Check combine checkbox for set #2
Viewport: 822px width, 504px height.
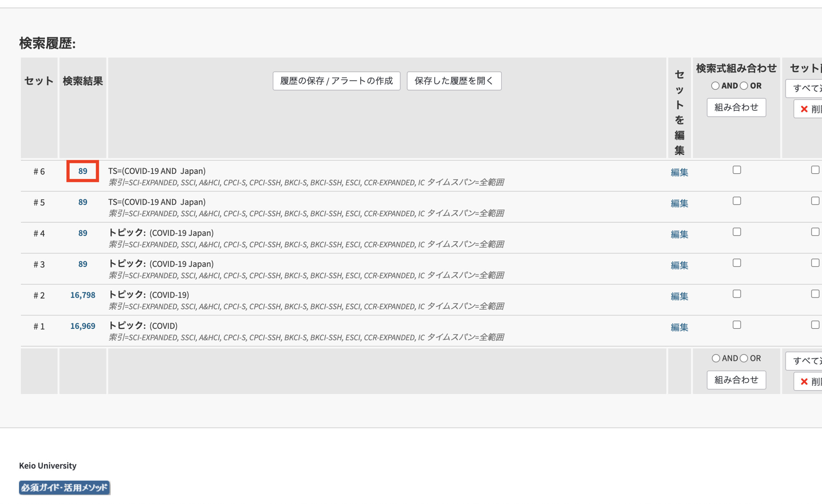[x=737, y=294]
